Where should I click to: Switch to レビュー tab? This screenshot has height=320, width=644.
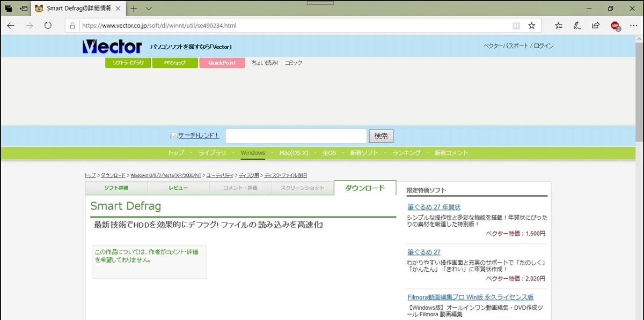pos(178,188)
